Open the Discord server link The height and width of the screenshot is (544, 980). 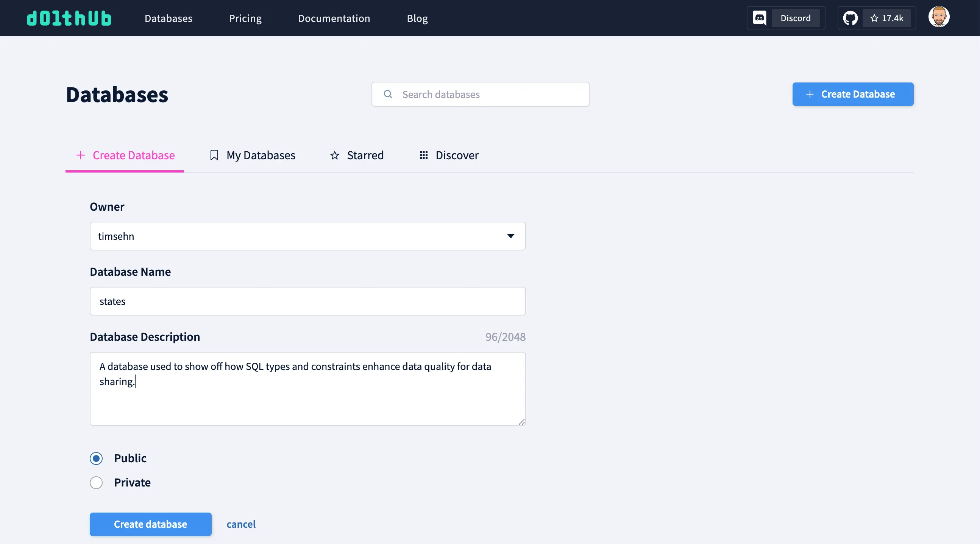click(x=796, y=18)
